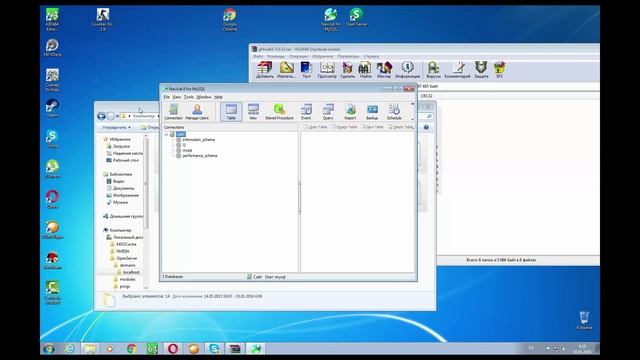Click WinRAR Удалить (Delete) icon
640x360 pixels.
tap(347, 70)
